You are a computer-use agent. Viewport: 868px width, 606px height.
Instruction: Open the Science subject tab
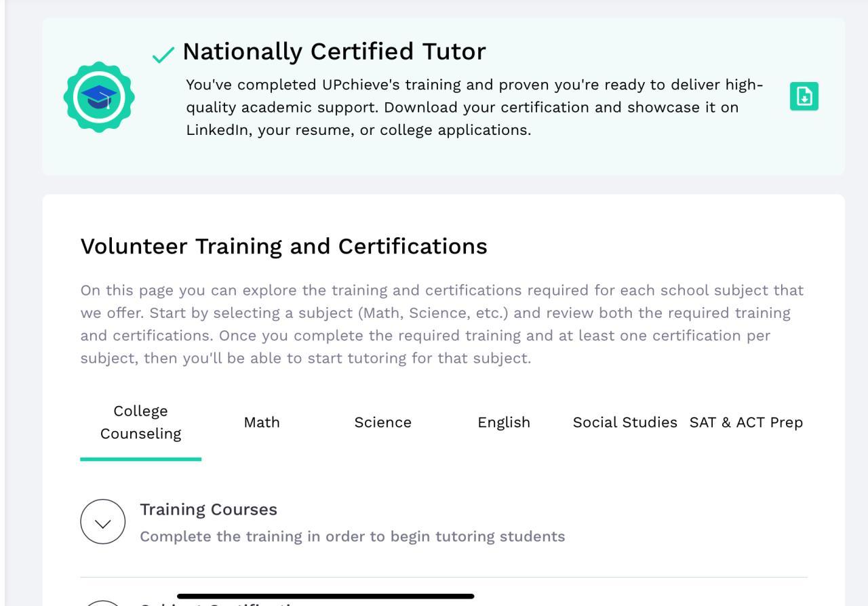click(382, 422)
